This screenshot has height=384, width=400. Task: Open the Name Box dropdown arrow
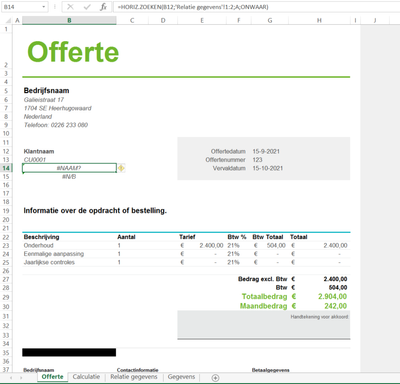(44, 7)
